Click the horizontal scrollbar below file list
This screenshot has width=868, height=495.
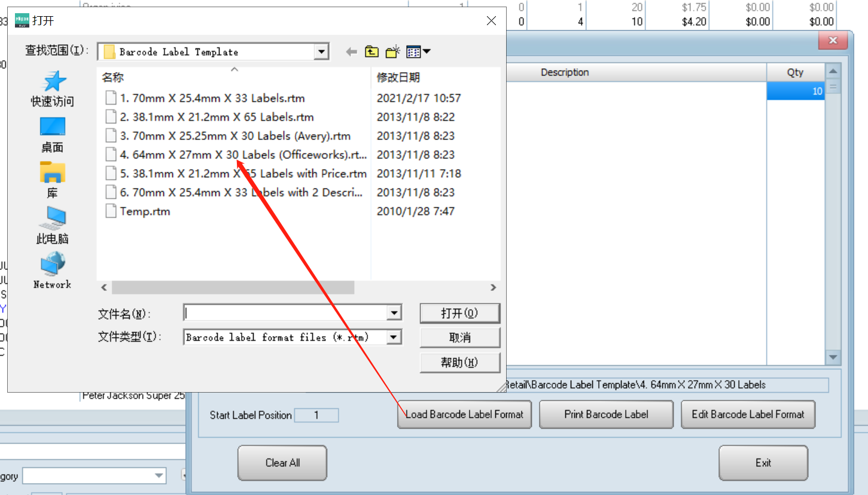point(233,288)
